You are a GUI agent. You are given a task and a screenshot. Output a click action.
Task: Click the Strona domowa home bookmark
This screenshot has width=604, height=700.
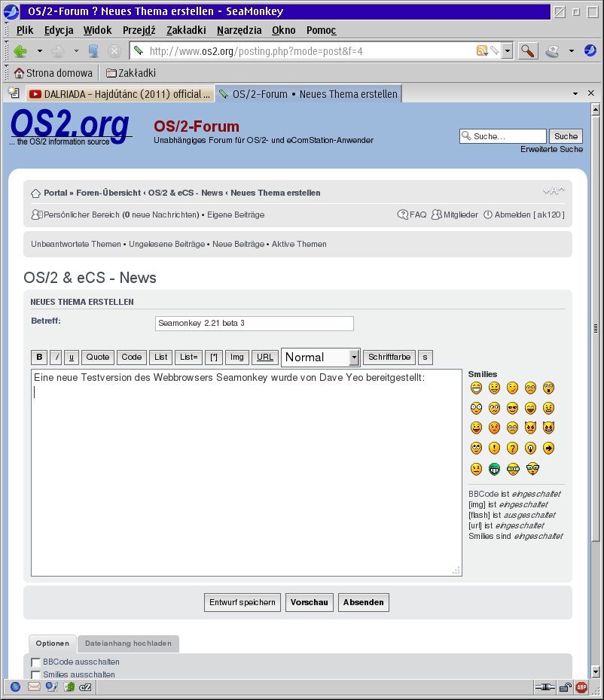(53, 73)
